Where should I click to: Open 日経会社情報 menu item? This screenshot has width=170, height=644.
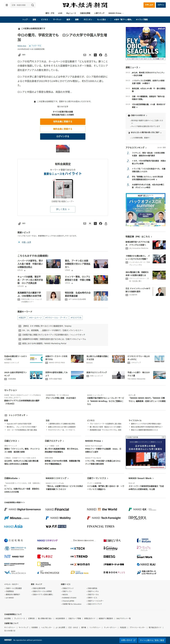tap(85, 13)
